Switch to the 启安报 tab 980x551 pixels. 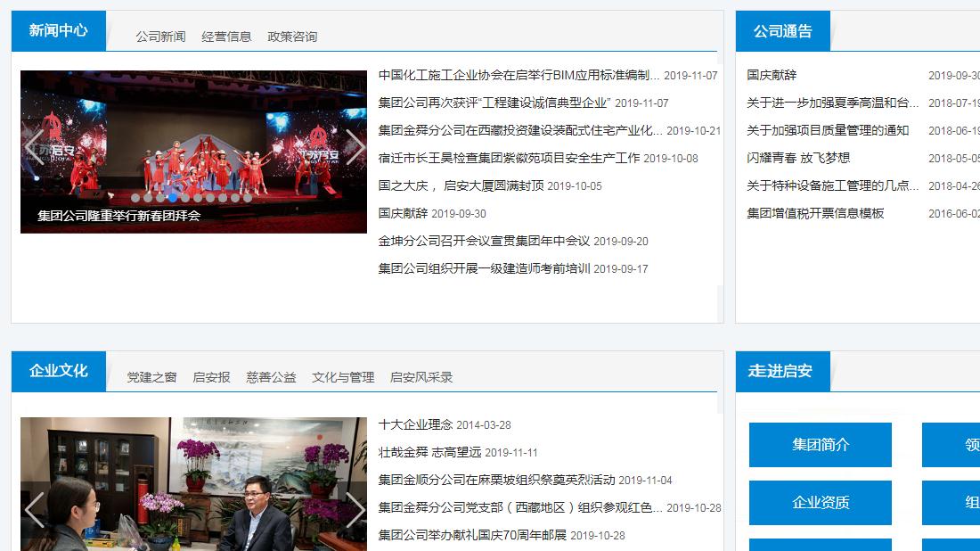pyautogui.click(x=211, y=377)
